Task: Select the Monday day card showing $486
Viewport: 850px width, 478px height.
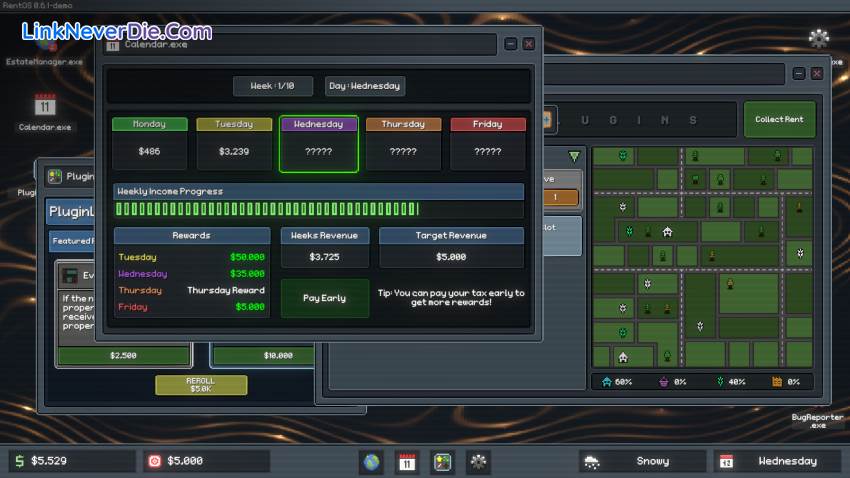Action: 150,144
